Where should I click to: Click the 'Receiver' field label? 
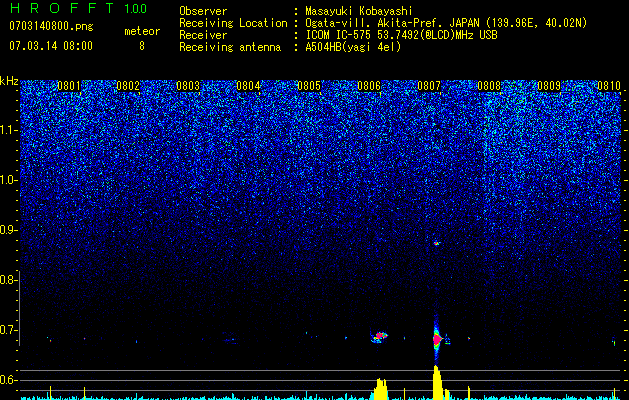[203, 35]
